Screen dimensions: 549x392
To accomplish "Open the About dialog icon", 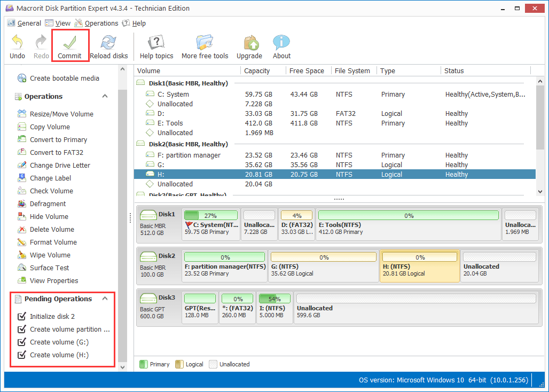I will coord(281,42).
